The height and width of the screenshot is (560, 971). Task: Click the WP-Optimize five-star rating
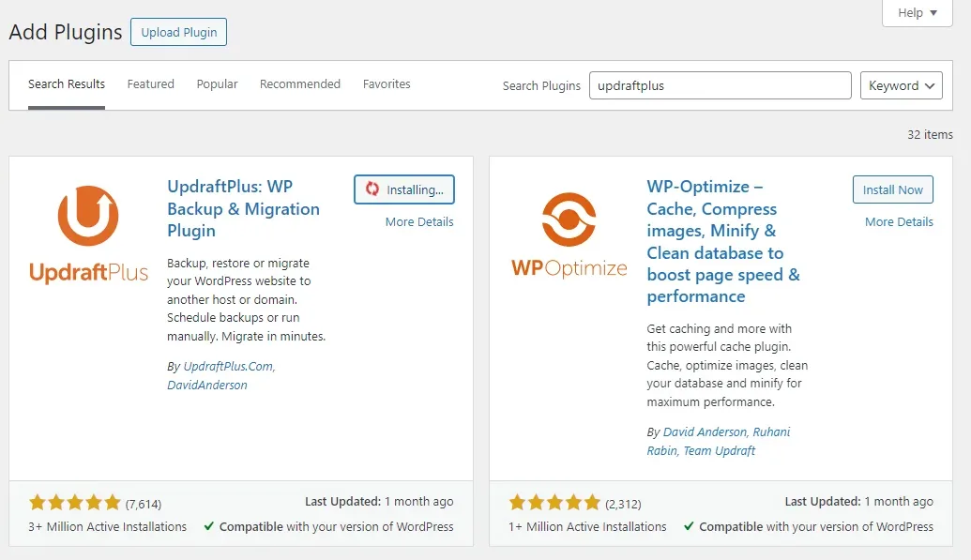point(554,503)
